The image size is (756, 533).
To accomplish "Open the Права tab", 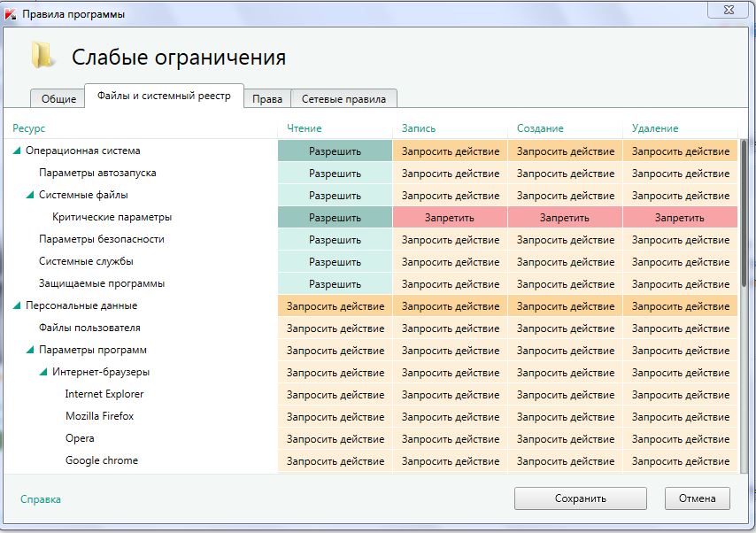I will tap(266, 99).
